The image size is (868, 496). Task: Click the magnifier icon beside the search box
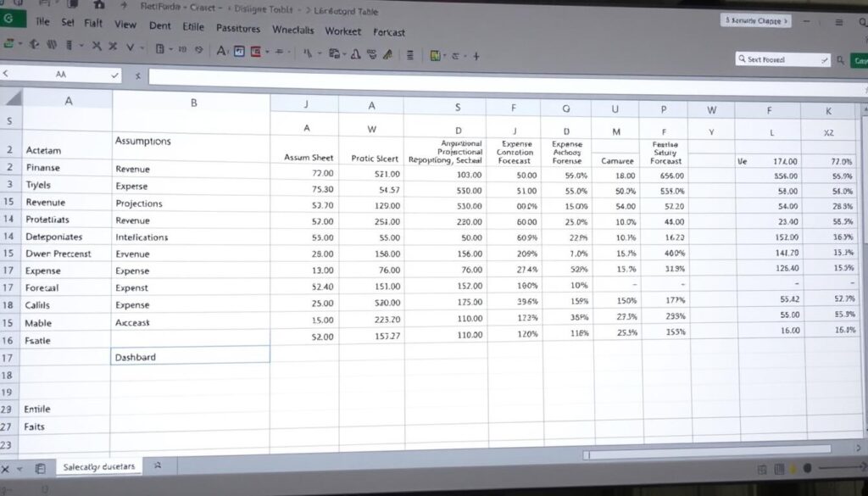(839, 60)
